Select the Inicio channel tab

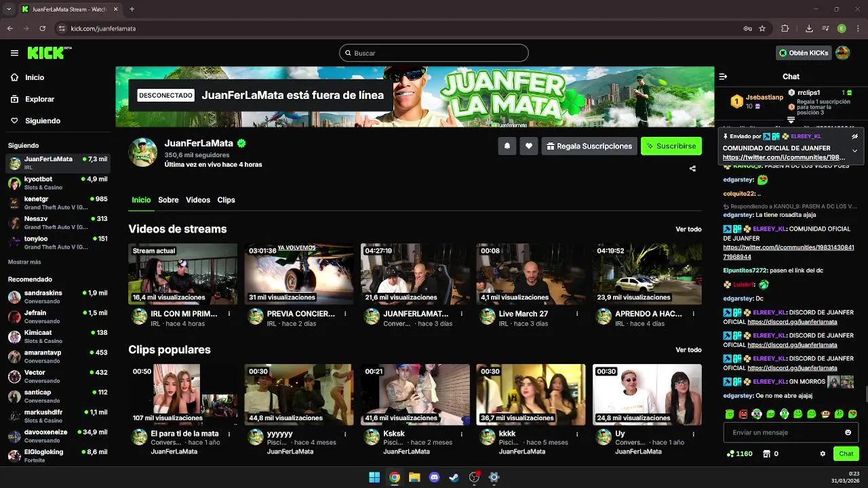pos(141,200)
